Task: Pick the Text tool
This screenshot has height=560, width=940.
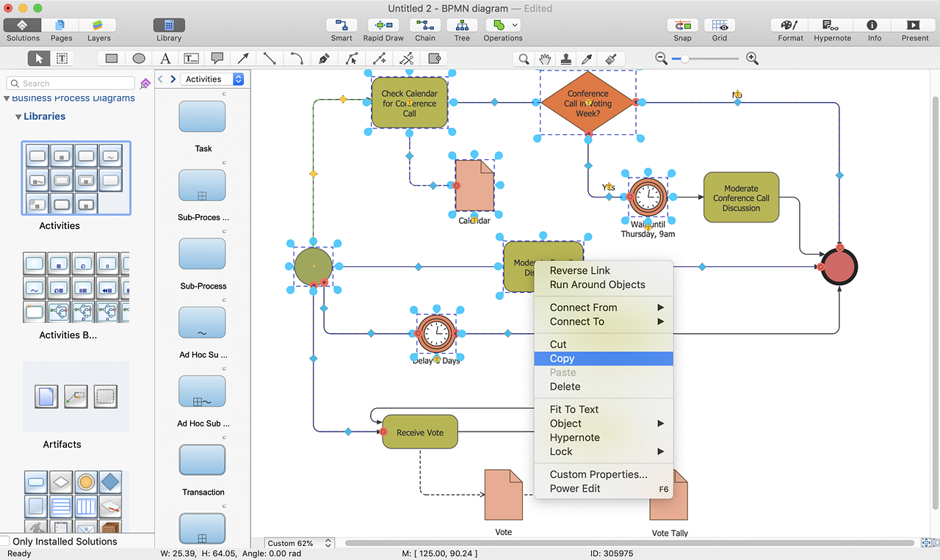Action: click(165, 59)
